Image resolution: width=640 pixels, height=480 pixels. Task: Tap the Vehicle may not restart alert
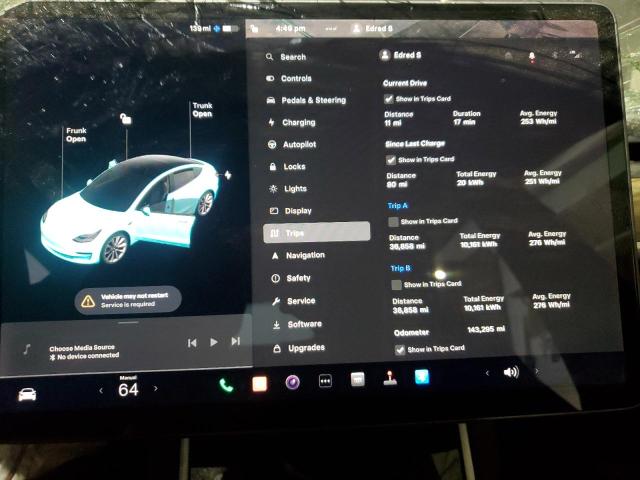click(x=128, y=300)
